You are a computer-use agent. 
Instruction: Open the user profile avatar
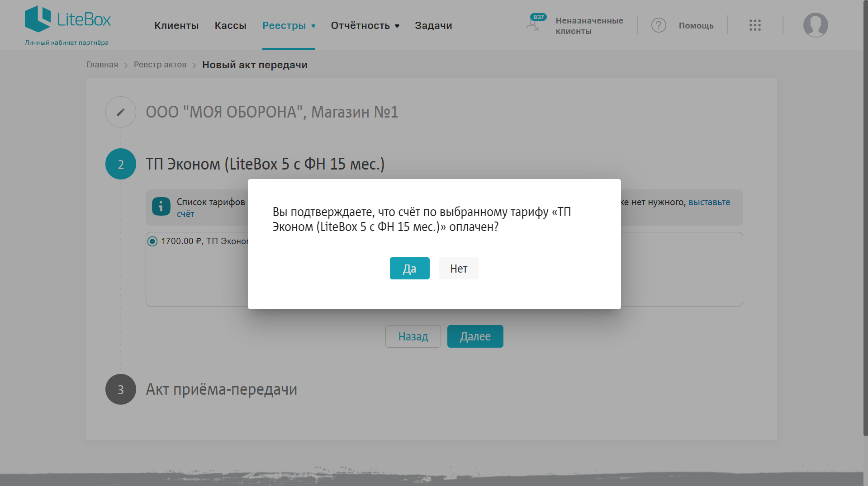click(816, 25)
